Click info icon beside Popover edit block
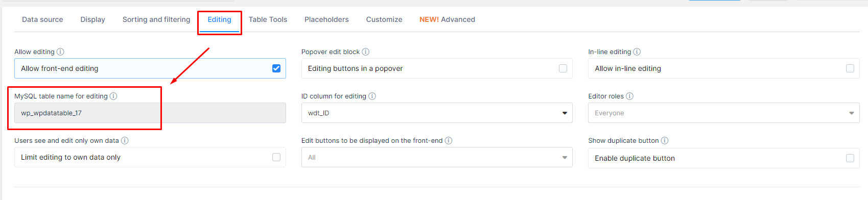This screenshot has width=868, height=200. click(x=366, y=52)
